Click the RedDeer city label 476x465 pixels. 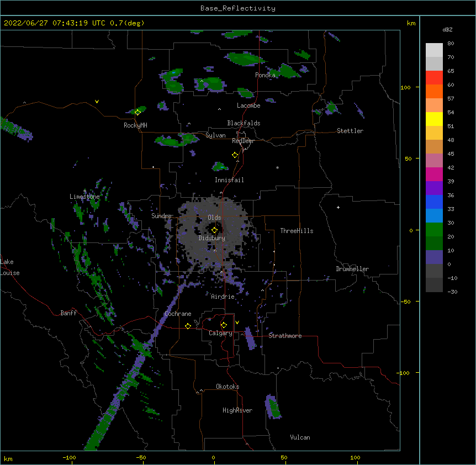[243, 141]
